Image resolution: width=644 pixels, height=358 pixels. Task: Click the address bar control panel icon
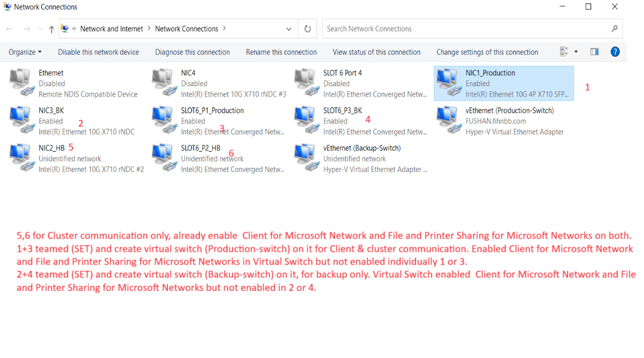[x=65, y=28]
